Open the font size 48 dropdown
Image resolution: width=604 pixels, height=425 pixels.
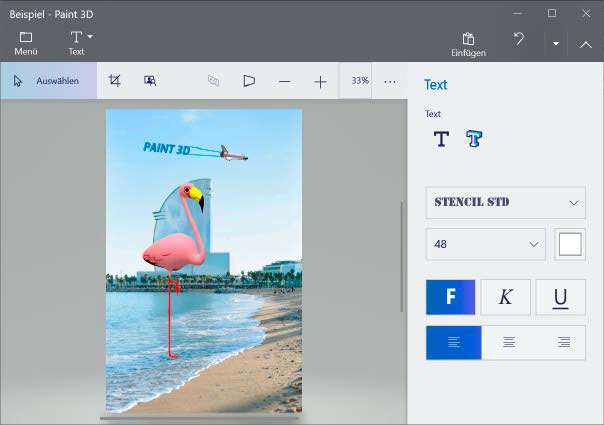[x=485, y=244]
